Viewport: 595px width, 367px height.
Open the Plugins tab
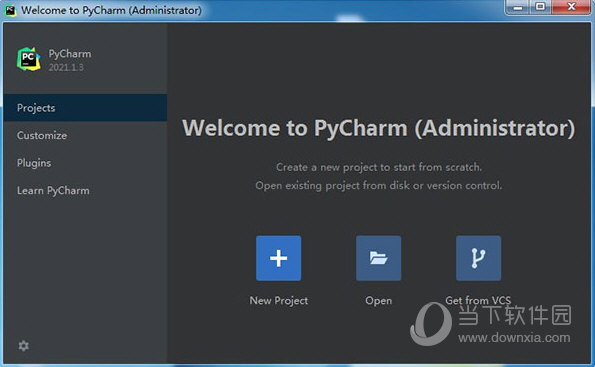[85, 163]
